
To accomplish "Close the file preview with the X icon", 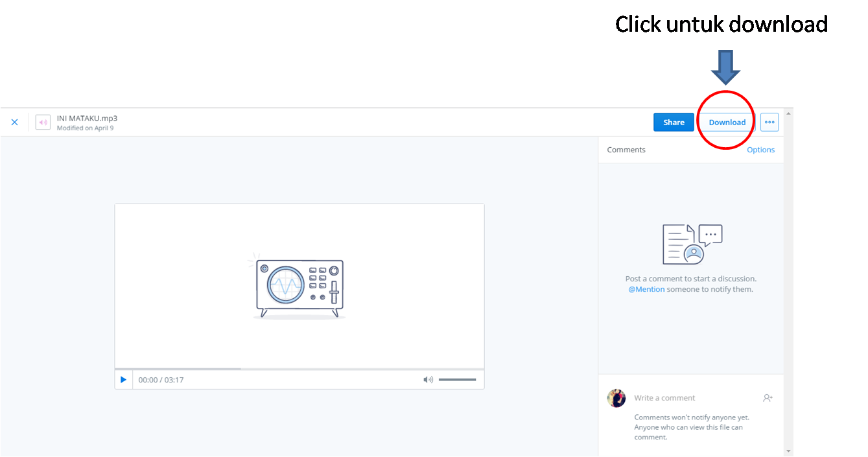I will [14, 123].
